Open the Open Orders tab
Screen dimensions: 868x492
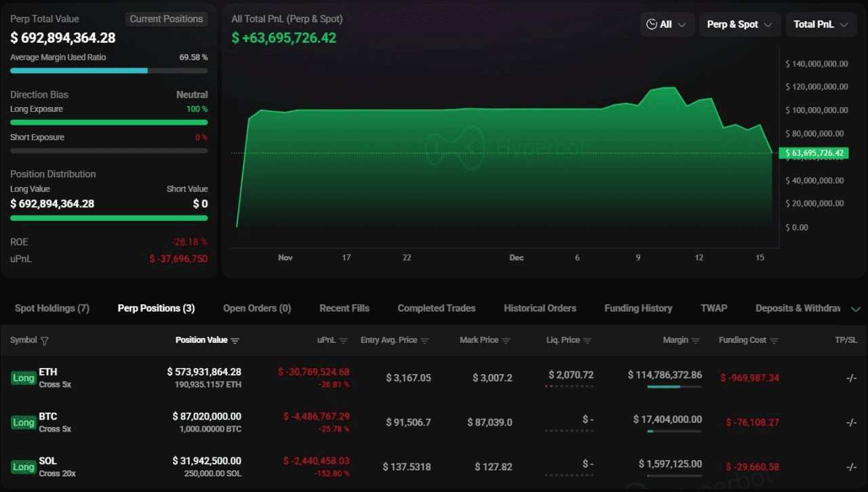pos(257,308)
